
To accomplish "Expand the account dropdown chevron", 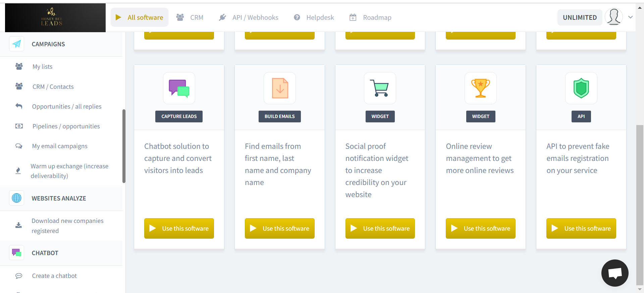I will click(x=631, y=17).
